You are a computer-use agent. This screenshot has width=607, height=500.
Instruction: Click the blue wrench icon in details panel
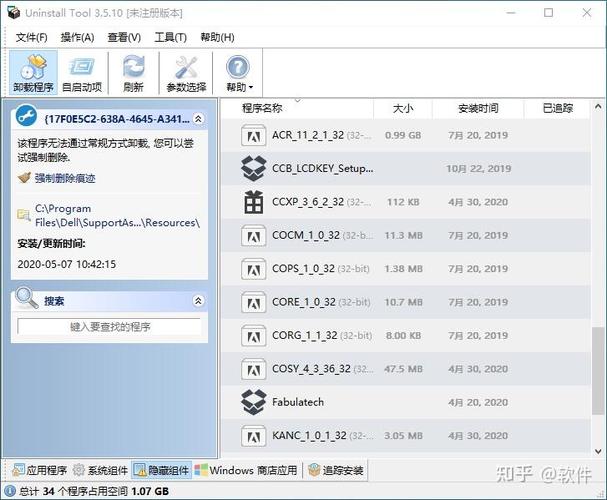(26, 116)
